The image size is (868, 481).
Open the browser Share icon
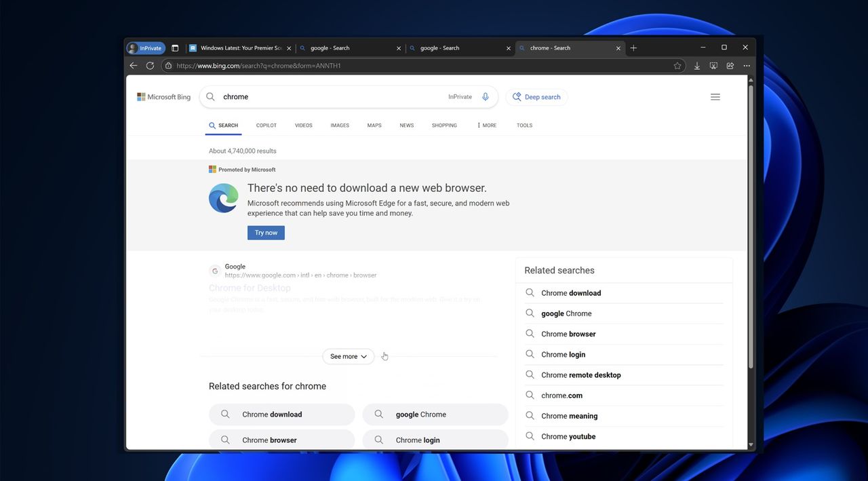(730, 65)
